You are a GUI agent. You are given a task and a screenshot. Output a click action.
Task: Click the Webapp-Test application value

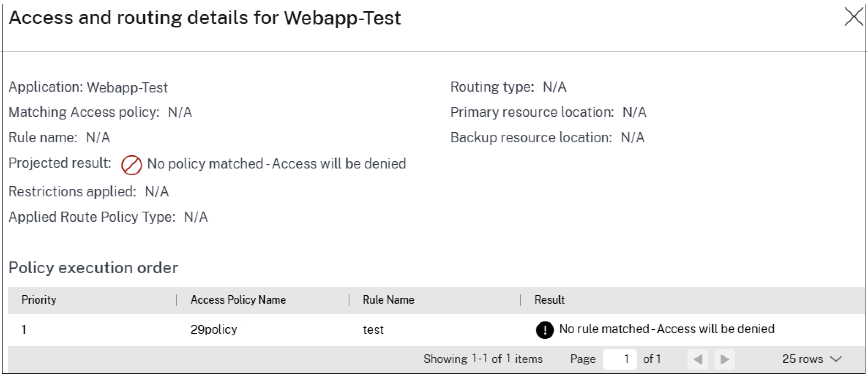[127, 87]
